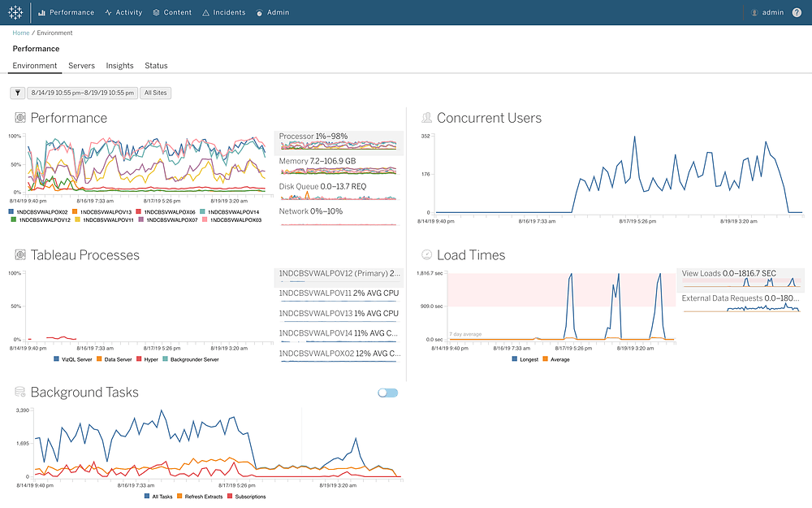Select the 1NDCBSVWALPOV13 1% AVG CPU row

point(339,317)
